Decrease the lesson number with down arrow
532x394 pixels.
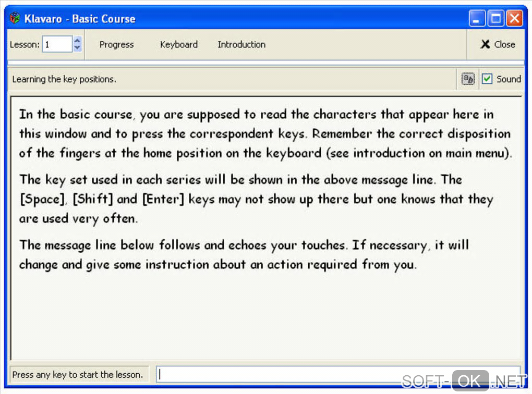tap(77, 48)
